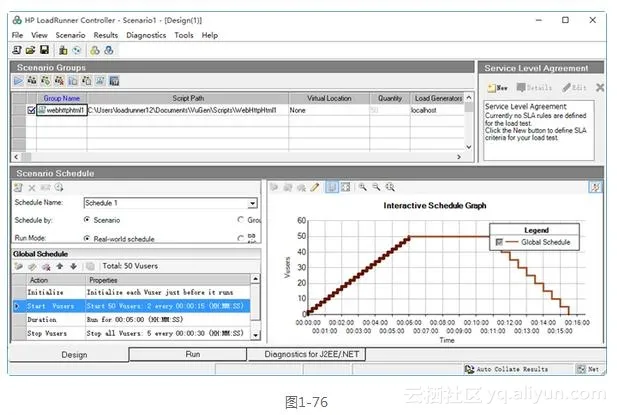
Task: Uncheck the webhttphtml1 group checkbox
Action: tap(31, 110)
